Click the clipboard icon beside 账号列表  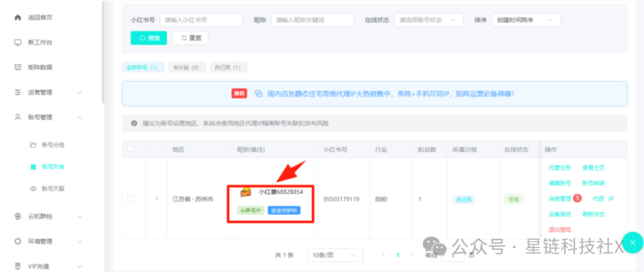click(33, 167)
